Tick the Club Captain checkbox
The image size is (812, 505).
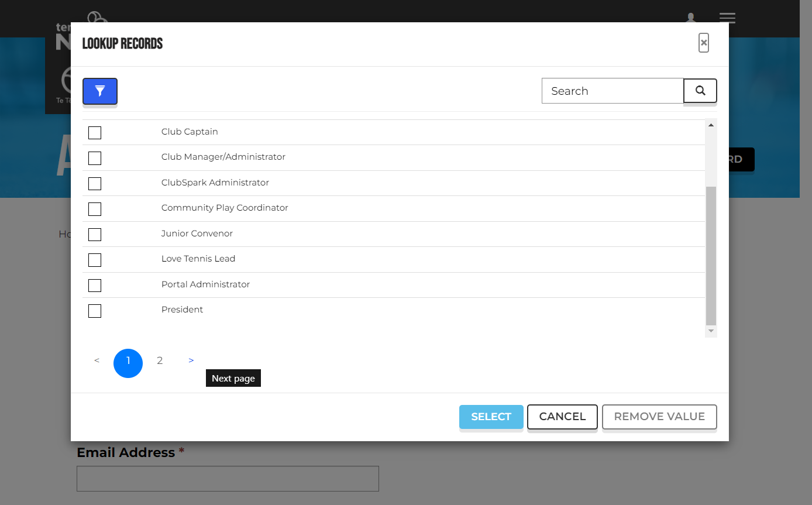(x=95, y=133)
